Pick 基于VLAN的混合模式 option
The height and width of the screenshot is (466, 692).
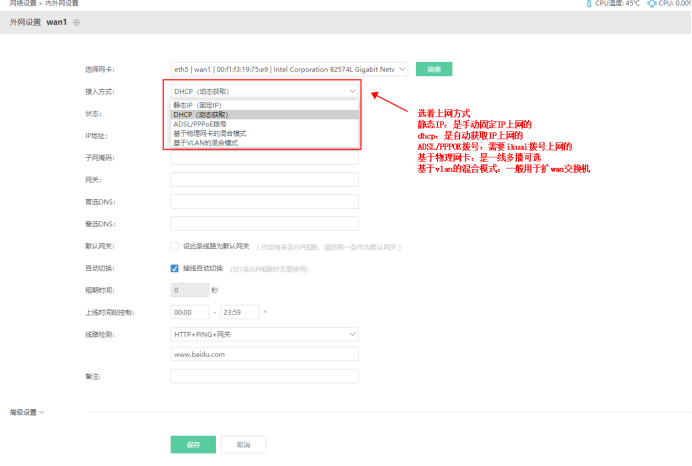point(209,143)
